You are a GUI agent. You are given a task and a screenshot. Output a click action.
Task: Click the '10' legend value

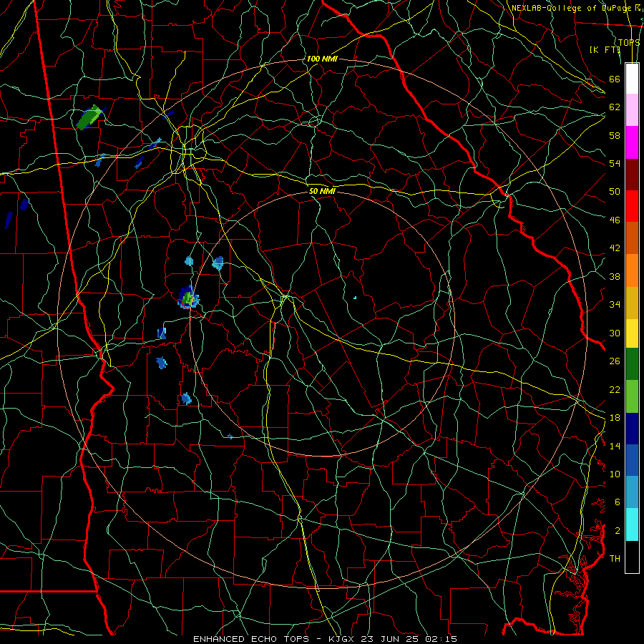click(x=615, y=474)
